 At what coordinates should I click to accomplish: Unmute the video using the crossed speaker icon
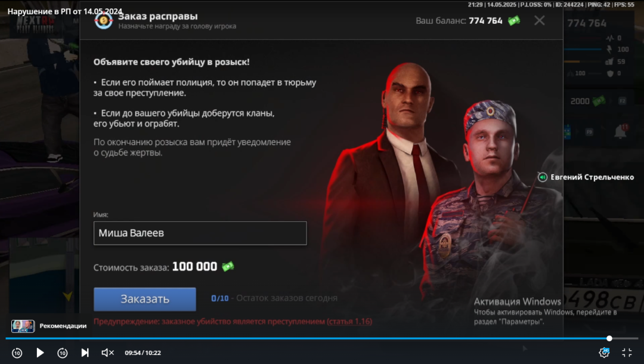(107, 353)
